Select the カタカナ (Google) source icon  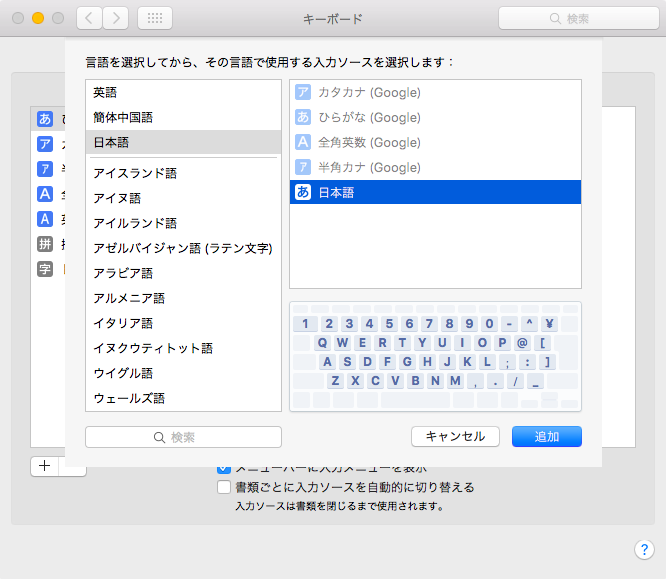click(303, 92)
